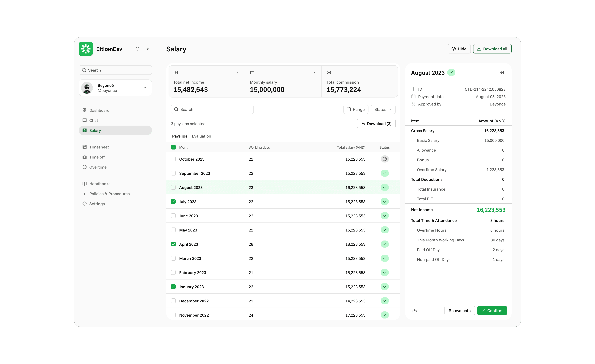This screenshot has width=595, height=364.
Task: Click the green Confirm button
Action: [492, 311]
